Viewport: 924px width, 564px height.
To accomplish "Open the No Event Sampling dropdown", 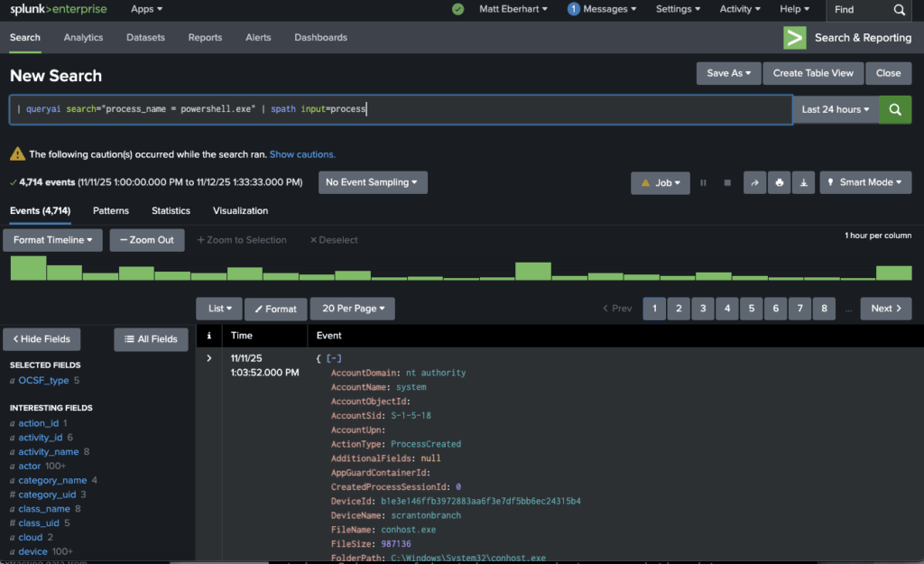I will [373, 181].
